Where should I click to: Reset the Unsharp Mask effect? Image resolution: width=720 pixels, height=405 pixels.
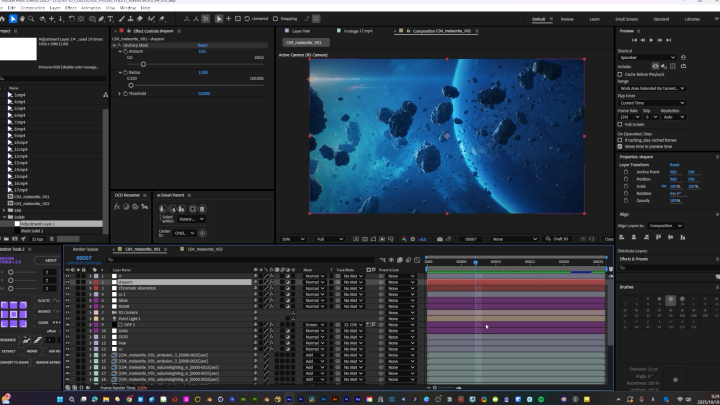(202, 45)
